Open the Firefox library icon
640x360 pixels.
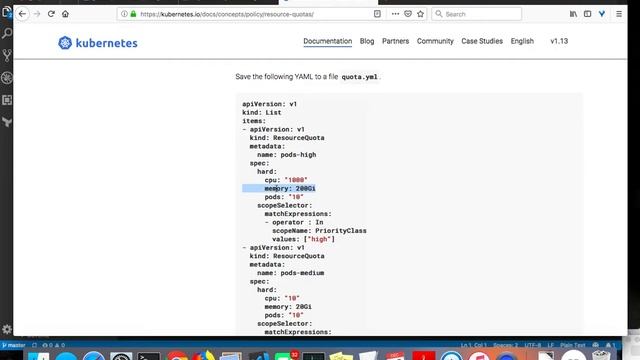click(x=573, y=14)
